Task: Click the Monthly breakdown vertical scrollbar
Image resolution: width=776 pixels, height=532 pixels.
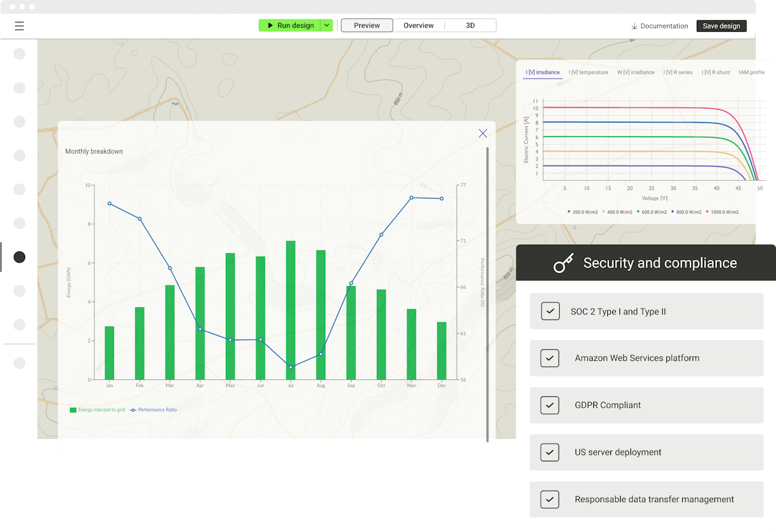Action: (487, 292)
